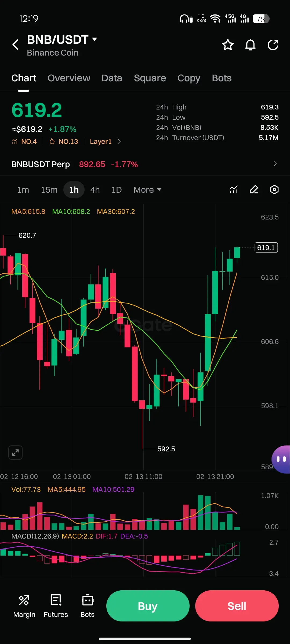The width and height of the screenshot is (290, 644).
Task: Tap the purple floating assistant bubble
Action: tap(281, 459)
